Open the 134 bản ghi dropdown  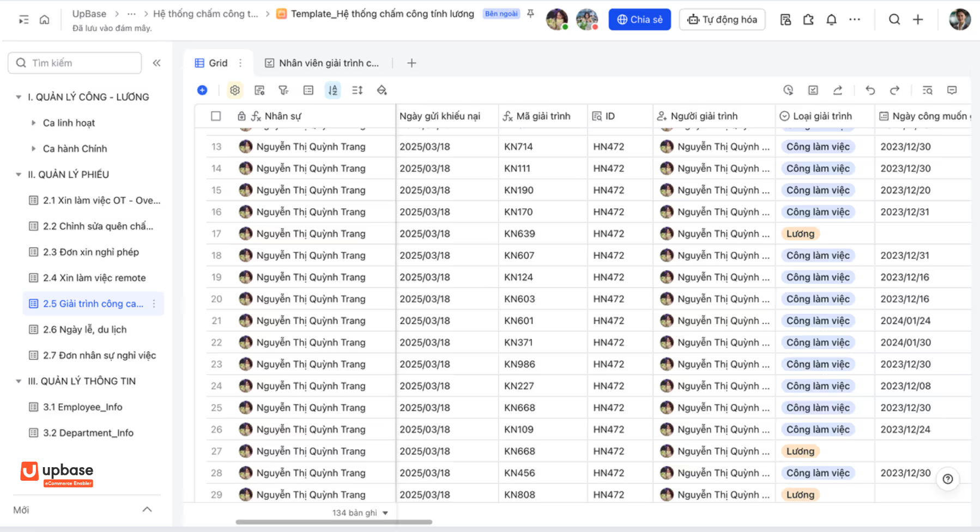coord(360,512)
